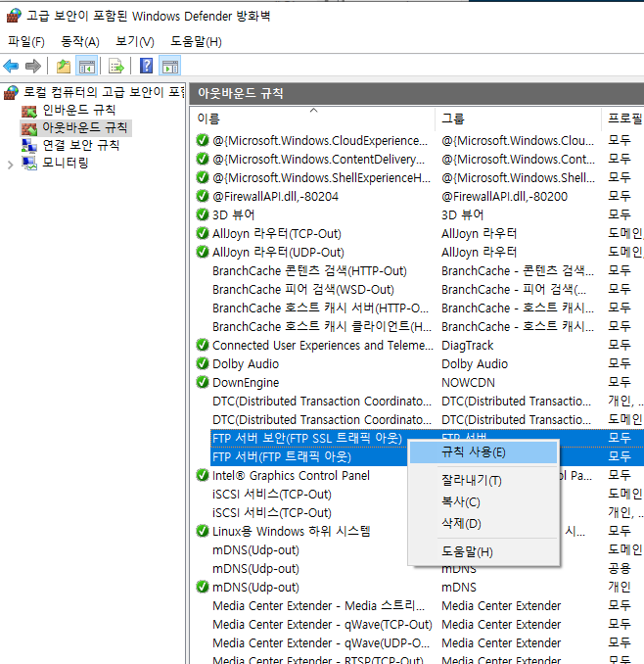The width and height of the screenshot is (644, 664).
Task: Select 인바운드 규칙 in the tree
Action: tap(79, 110)
